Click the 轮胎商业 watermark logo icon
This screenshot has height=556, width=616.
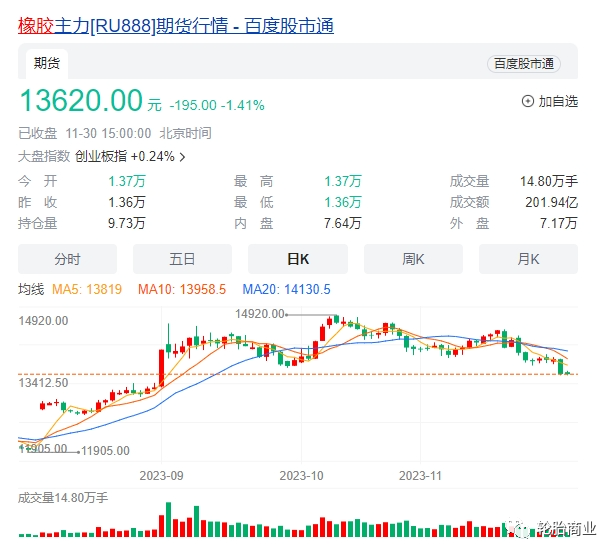[x=519, y=529]
